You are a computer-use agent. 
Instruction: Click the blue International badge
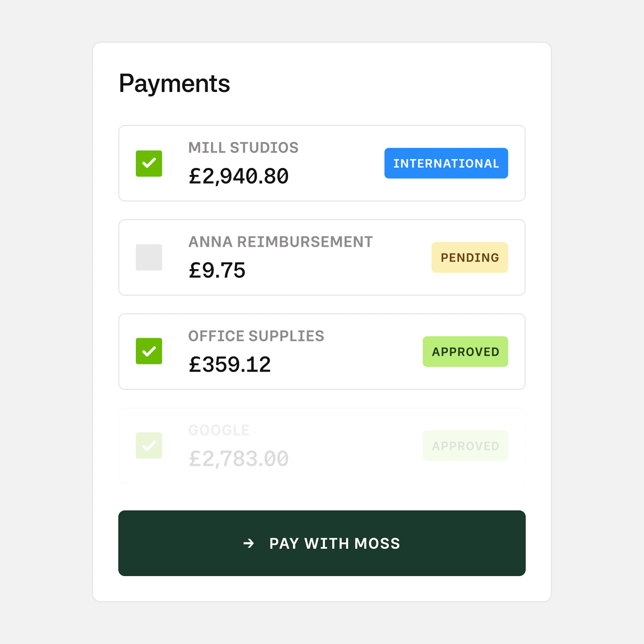[446, 163]
